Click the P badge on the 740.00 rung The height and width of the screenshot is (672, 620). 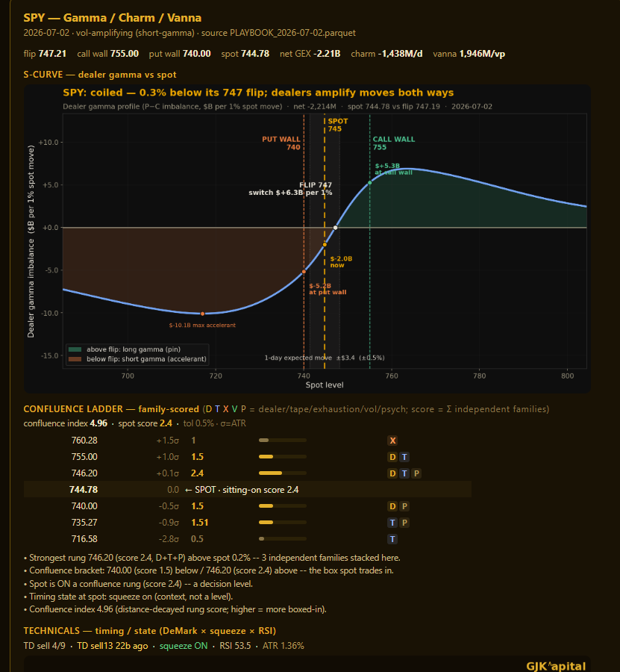(x=404, y=506)
